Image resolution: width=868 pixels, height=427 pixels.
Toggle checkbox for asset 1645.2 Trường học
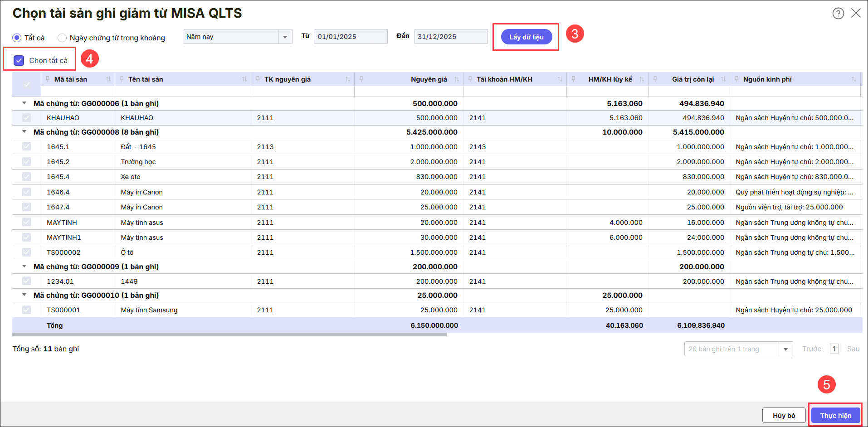26,162
